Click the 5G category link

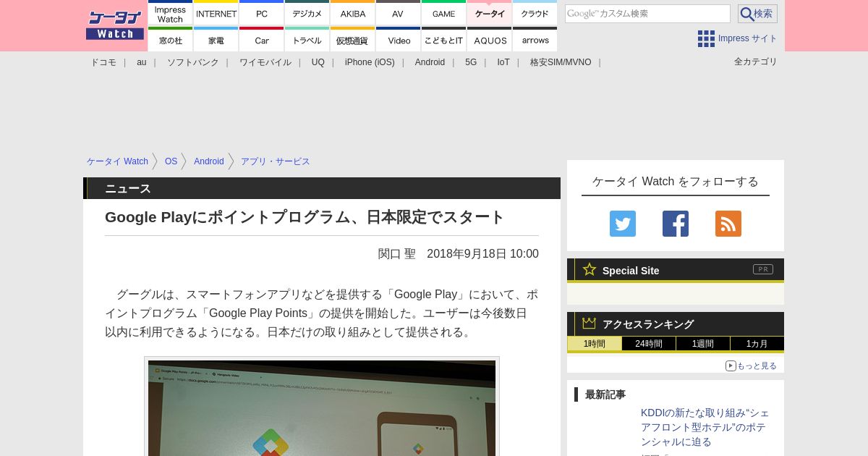coord(471,62)
